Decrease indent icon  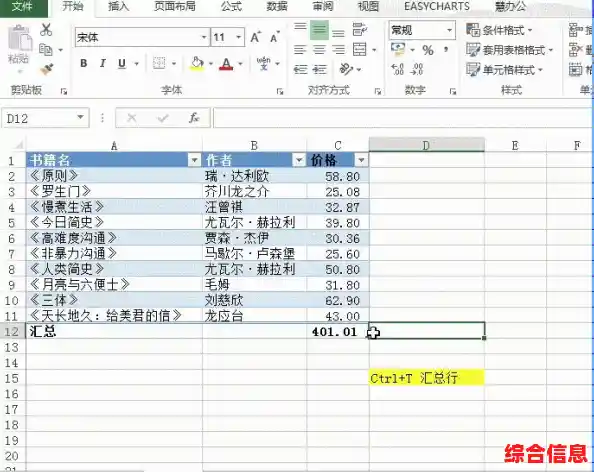point(301,69)
